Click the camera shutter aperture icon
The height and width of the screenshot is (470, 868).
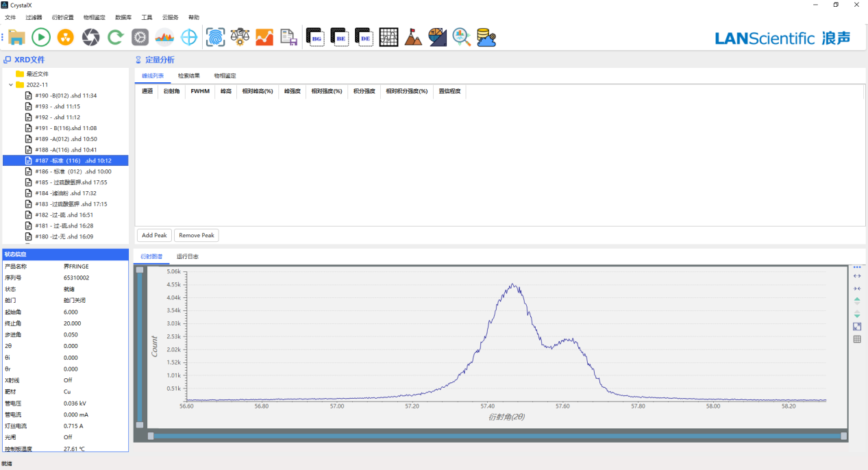click(90, 38)
